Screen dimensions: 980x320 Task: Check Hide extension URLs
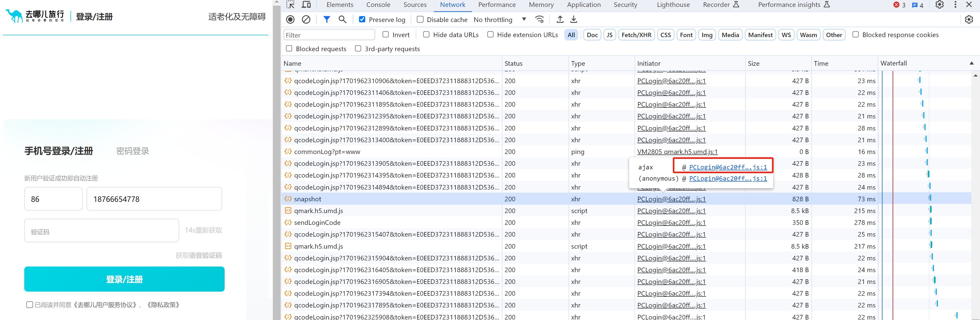pos(490,35)
